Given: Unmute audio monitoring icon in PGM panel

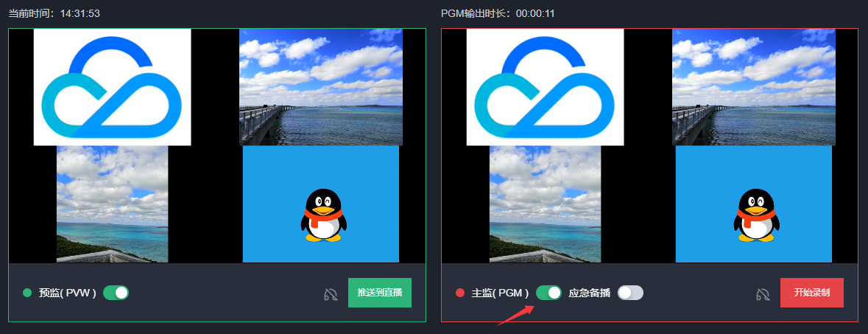Looking at the screenshot, I should [762, 295].
